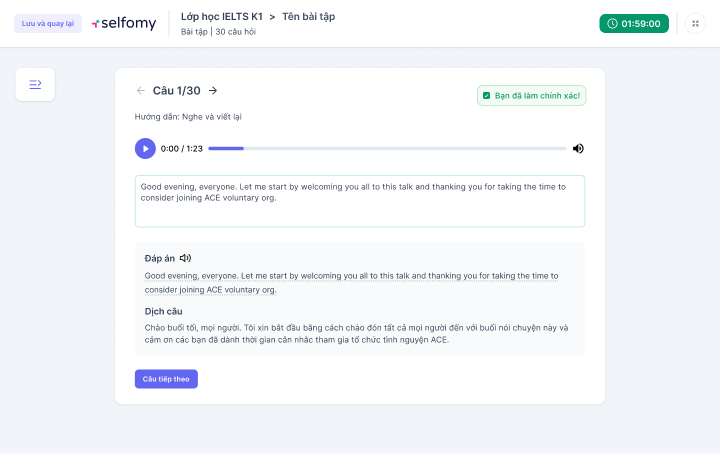Viewport: 720px width, 454px height.
Task: Click the selfomy logo
Action: tap(124, 23)
